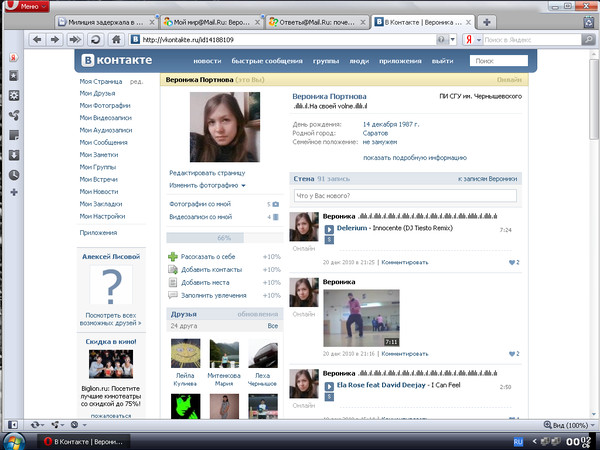
Task: Like the Delerium wall post heart
Action: coord(514,262)
